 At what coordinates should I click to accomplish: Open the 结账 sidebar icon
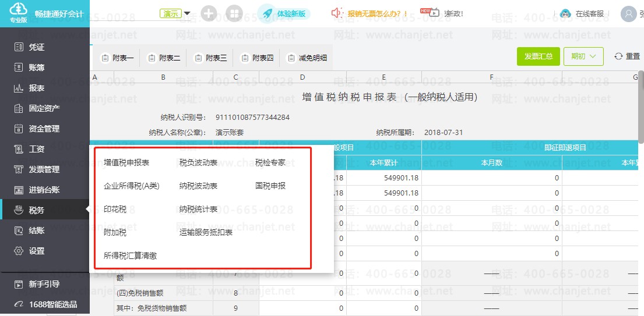click(19, 231)
